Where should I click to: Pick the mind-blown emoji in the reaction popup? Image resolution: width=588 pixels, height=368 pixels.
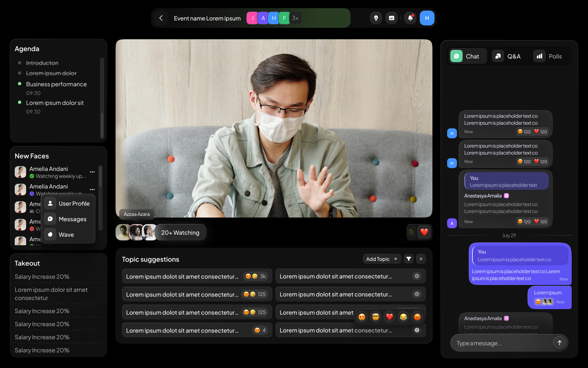coord(376,317)
